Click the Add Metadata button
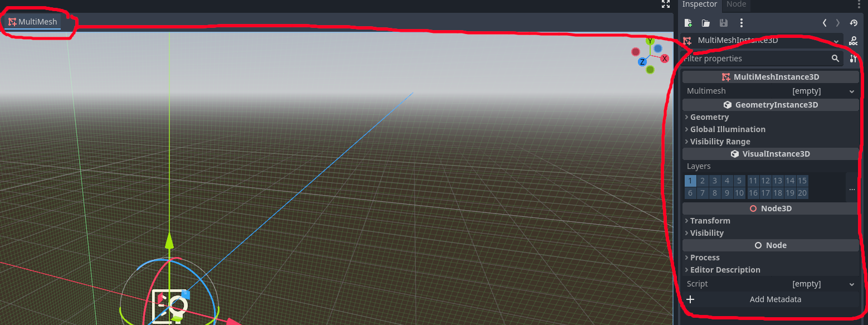Image resolution: width=868 pixels, height=325 pixels. [x=771, y=299]
